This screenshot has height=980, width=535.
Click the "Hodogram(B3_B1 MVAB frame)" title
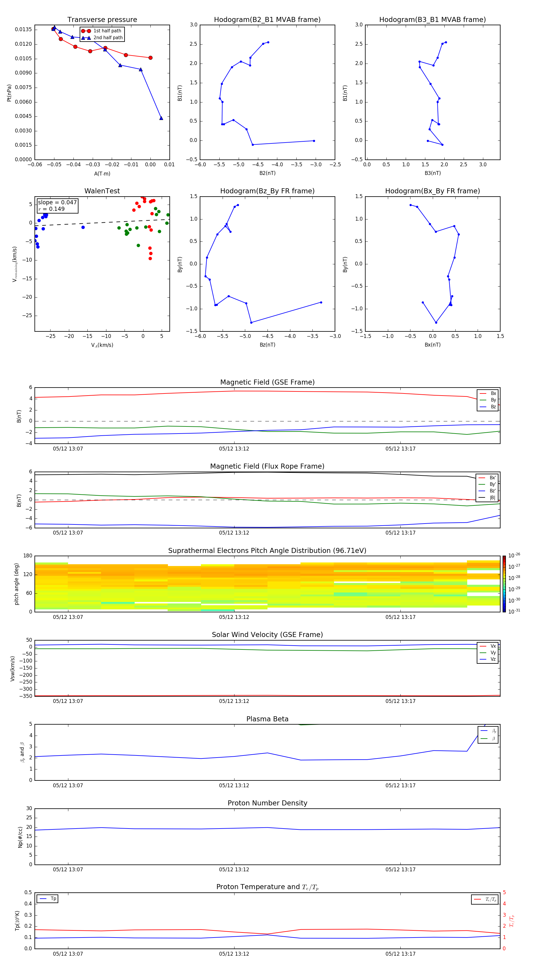pos(432,20)
